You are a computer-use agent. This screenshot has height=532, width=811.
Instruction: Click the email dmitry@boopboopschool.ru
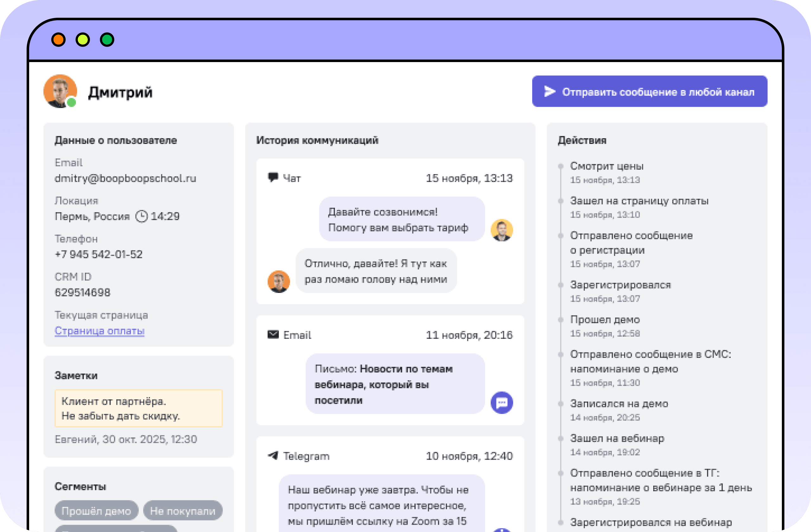[x=125, y=178]
